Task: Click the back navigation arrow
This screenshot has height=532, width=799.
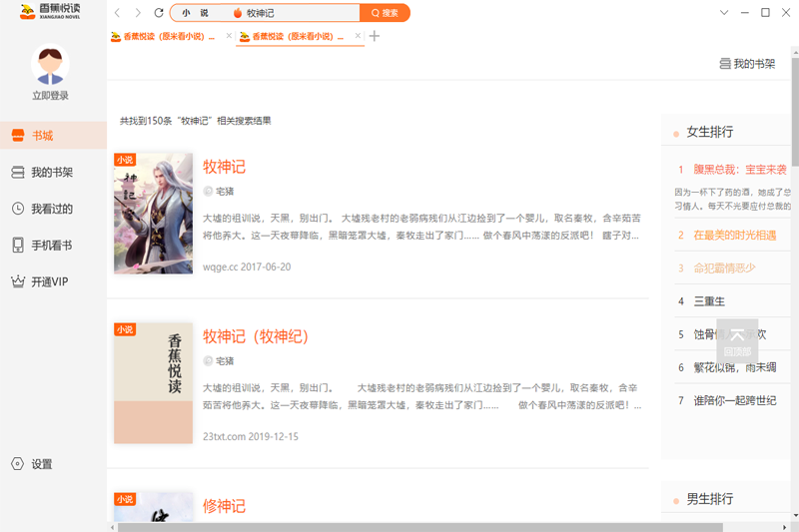Action: point(117,13)
